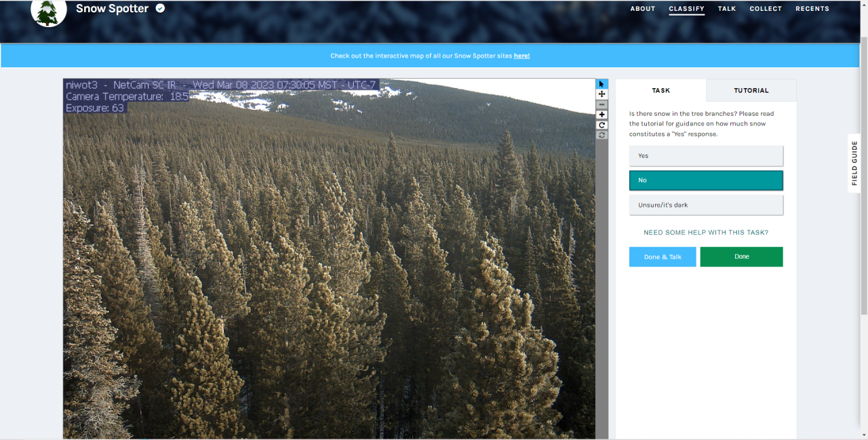Click the zoom out minus button
The image size is (868, 440).
point(602,104)
